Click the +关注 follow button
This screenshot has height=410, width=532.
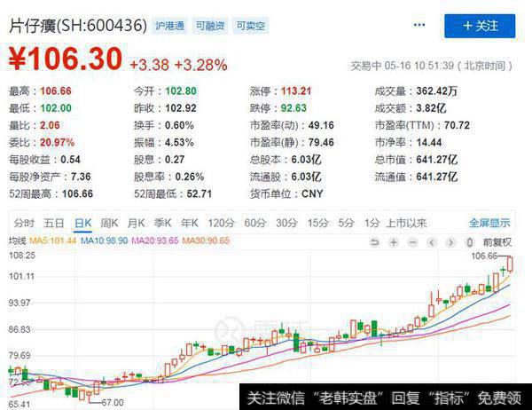480,26
